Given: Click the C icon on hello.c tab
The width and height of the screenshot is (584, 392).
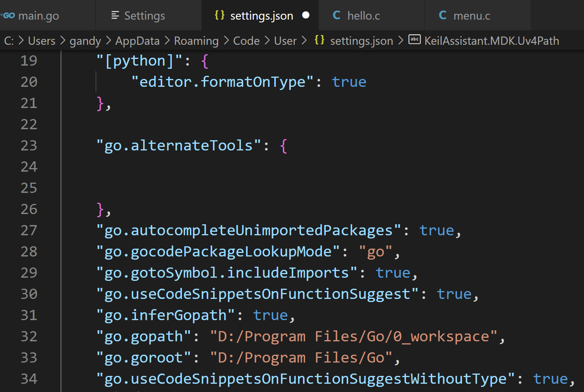Looking at the screenshot, I should pyautogui.click(x=336, y=15).
